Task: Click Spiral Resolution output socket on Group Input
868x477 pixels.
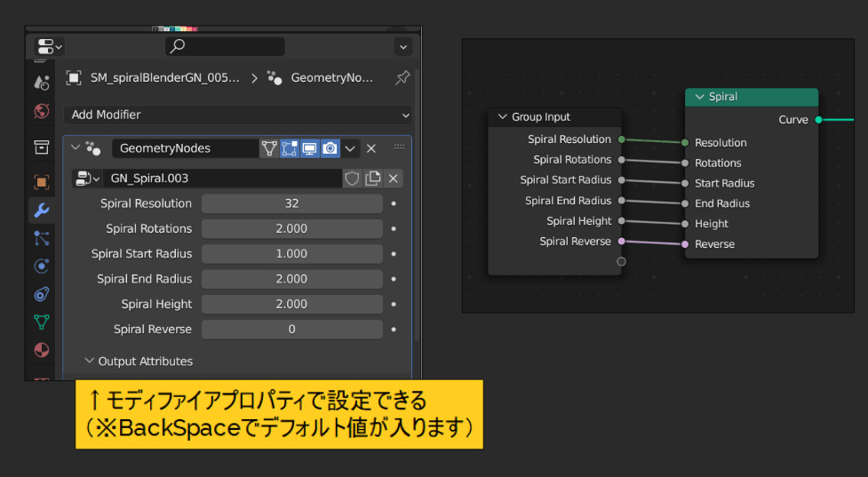Action: (621, 139)
